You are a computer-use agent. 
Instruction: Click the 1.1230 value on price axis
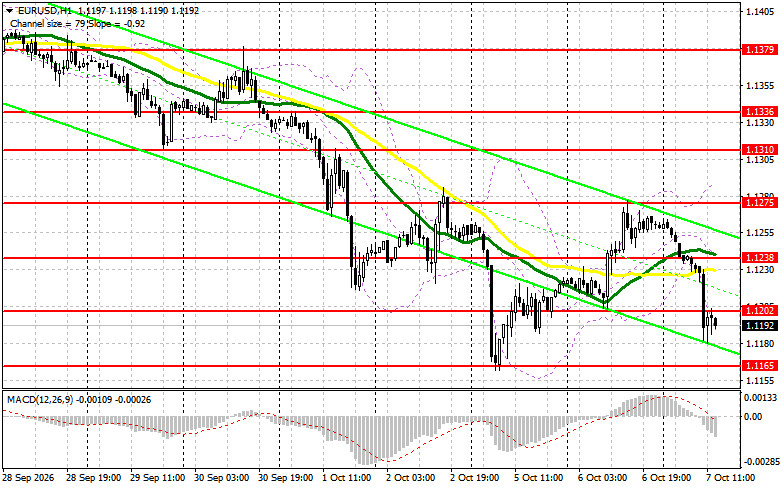coord(760,269)
